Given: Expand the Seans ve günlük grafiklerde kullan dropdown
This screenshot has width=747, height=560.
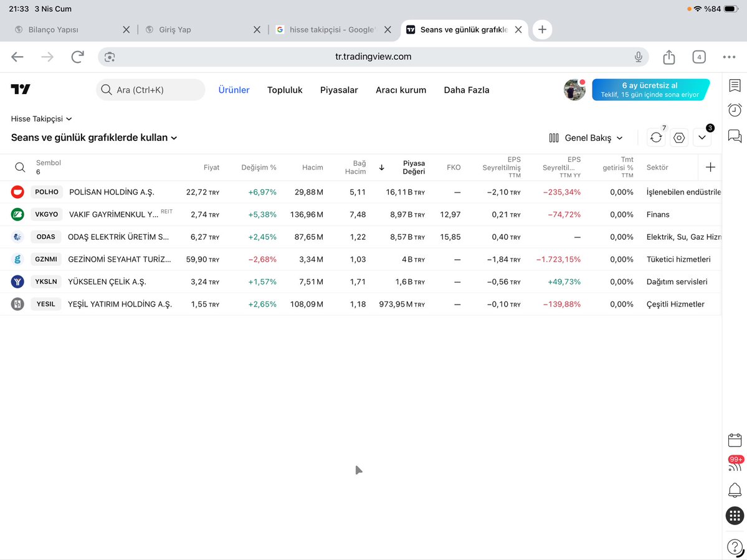Looking at the screenshot, I should click(x=94, y=138).
